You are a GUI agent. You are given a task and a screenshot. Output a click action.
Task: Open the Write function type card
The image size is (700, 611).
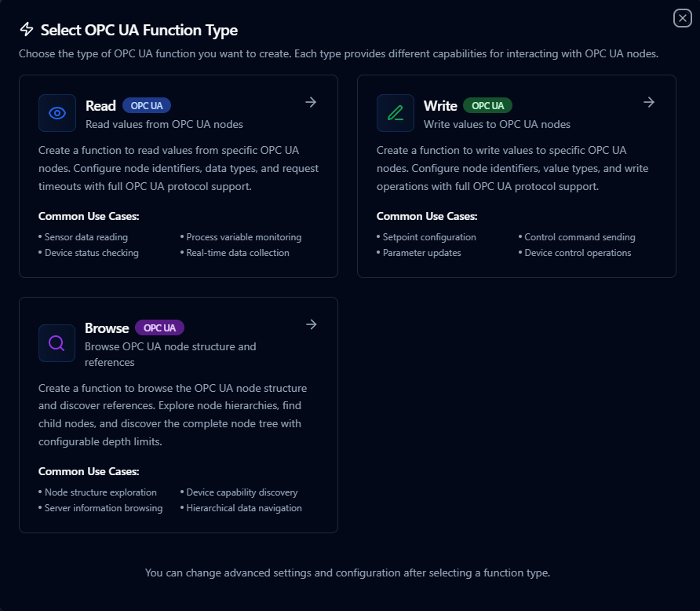click(516, 177)
